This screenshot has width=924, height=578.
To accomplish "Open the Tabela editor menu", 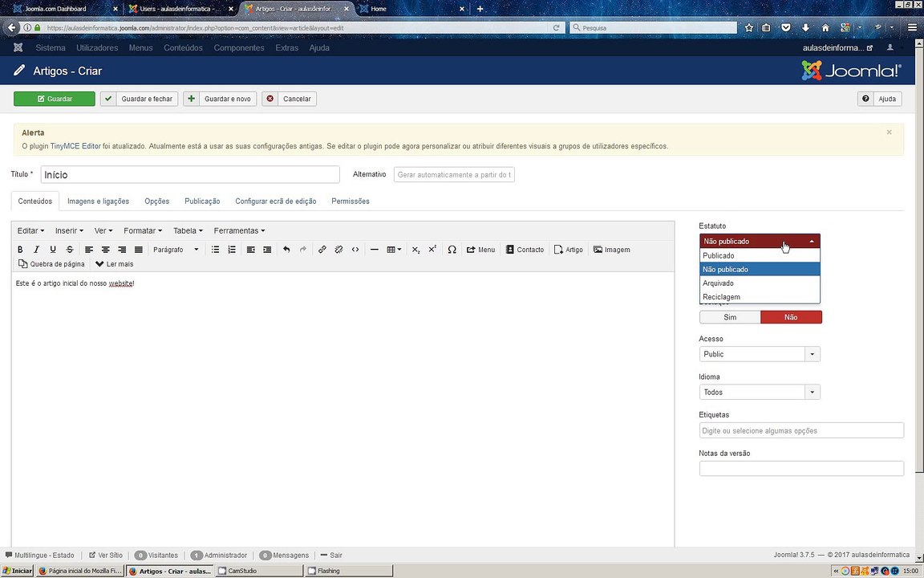I will click(x=188, y=230).
